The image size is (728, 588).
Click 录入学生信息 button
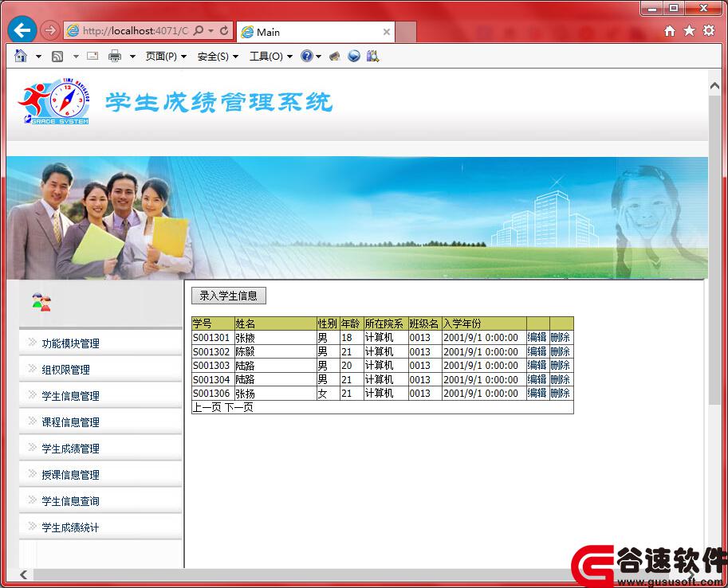[x=228, y=296]
